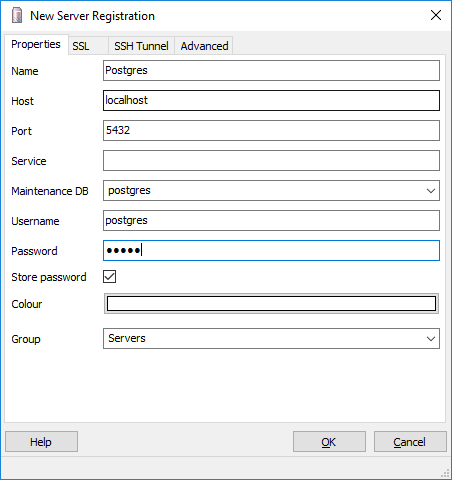Open the SSH Tunnel tab

pos(141,46)
